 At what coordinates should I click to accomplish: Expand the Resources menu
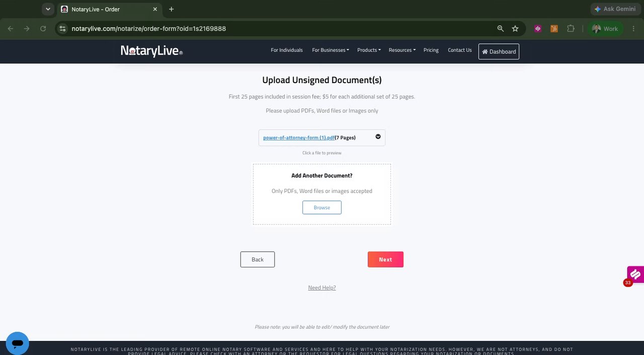pos(402,50)
